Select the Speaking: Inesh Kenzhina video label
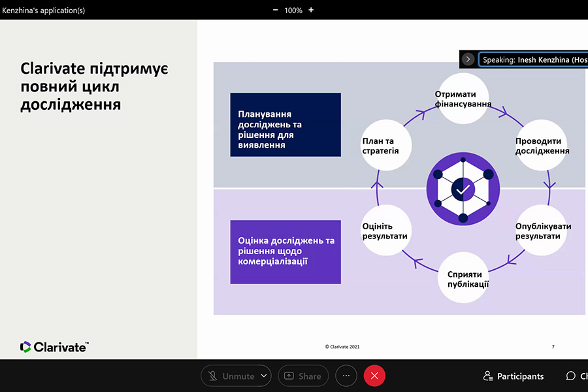This screenshot has width=588, height=392. point(534,59)
